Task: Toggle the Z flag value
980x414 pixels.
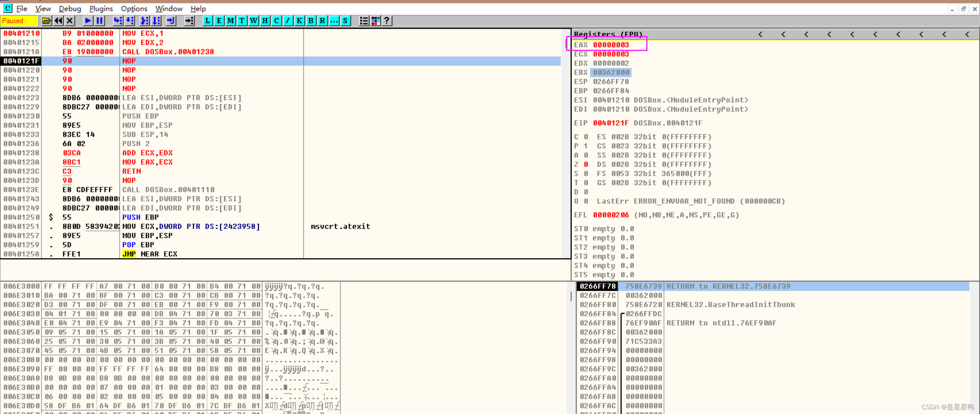Action: pos(586,164)
